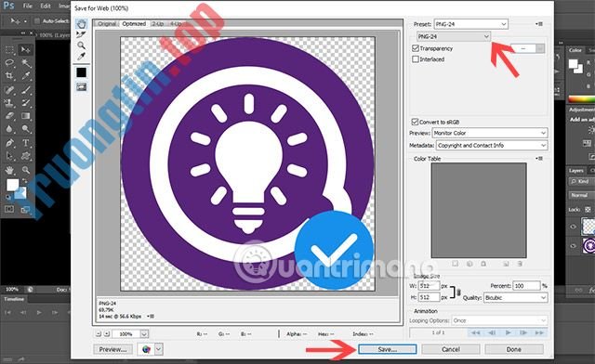Select the Blur tool in Photoshop toolbar
This screenshot has height=364, width=595.
click(x=9, y=129)
